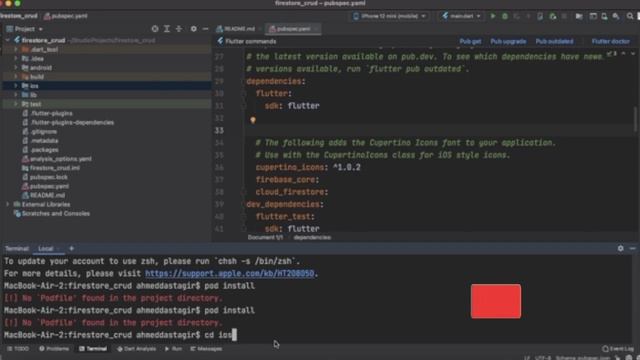Select firestore_crud.iml file

pyautogui.click(x=51, y=168)
